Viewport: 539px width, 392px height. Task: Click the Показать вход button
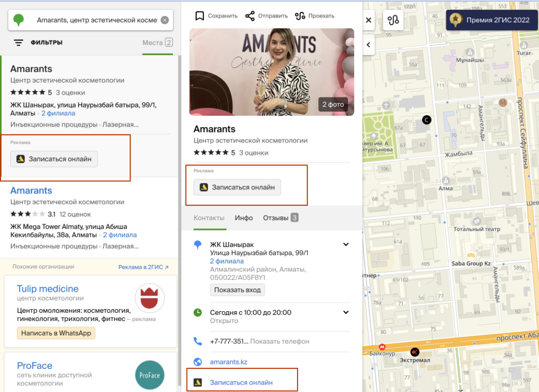(237, 290)
